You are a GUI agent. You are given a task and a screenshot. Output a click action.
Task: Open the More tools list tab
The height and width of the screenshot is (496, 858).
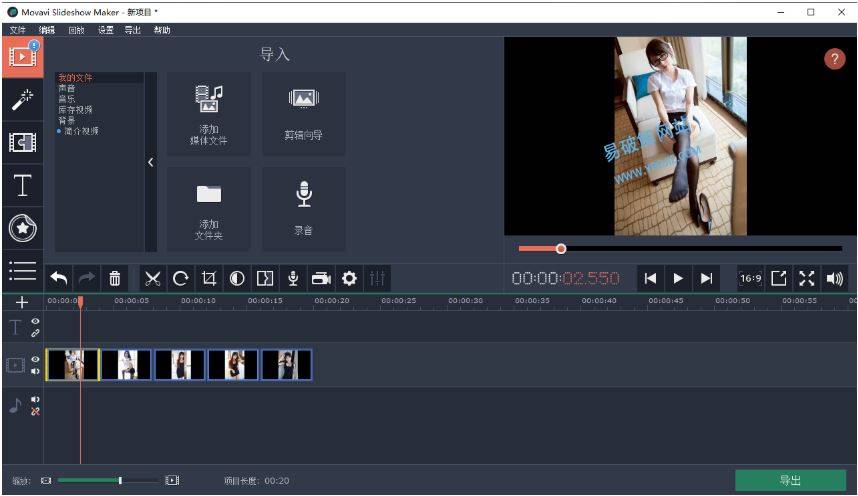coord(22,270)
